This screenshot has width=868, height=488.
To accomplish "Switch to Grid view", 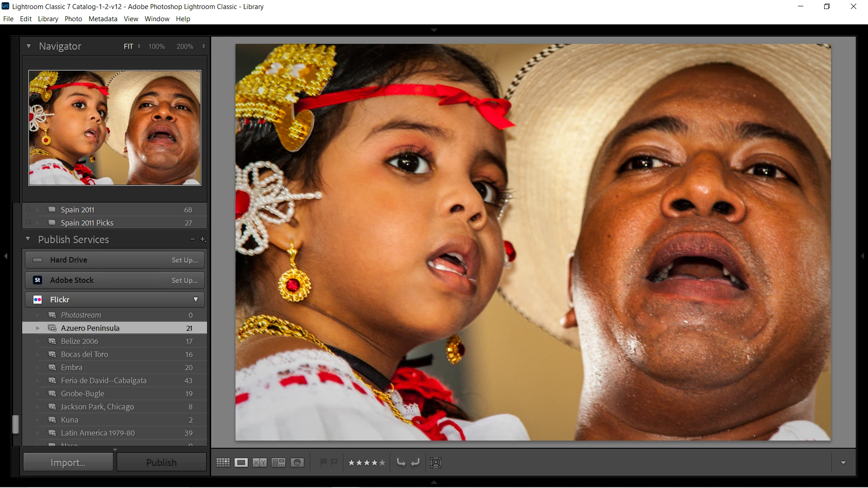I will coord(223,462).
